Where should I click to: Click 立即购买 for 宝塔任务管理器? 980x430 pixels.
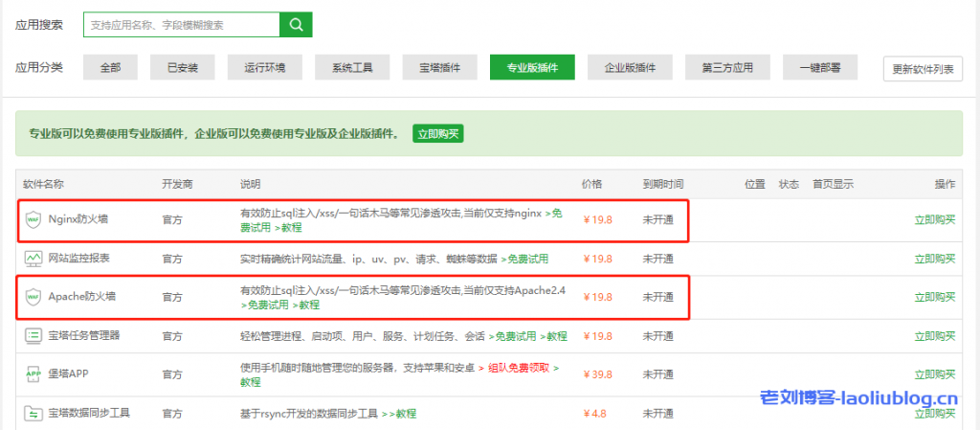(x=935, y=335)
